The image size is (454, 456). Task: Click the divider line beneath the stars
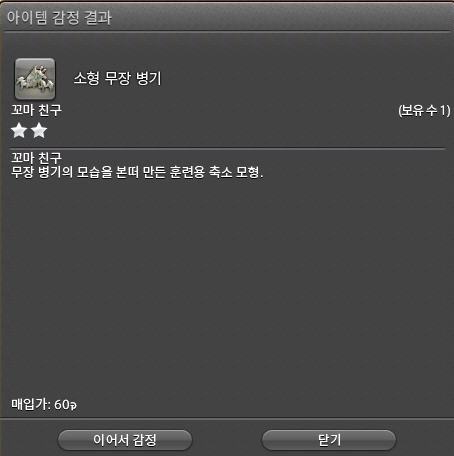(228, 148)
